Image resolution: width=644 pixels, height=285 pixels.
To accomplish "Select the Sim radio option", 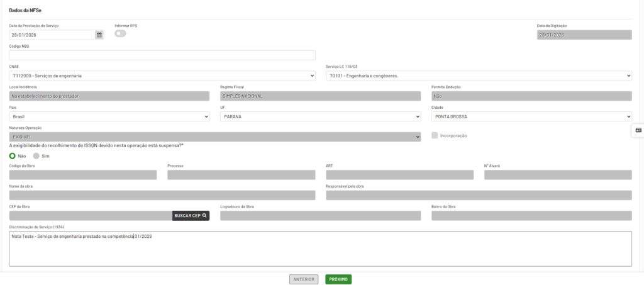I will tap(36, 155).
